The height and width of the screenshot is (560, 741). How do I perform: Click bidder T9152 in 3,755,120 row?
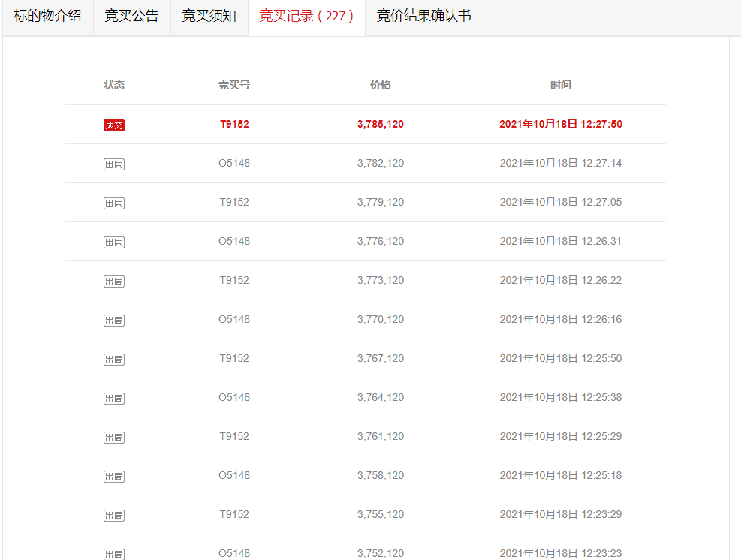[x=234, y=514]
